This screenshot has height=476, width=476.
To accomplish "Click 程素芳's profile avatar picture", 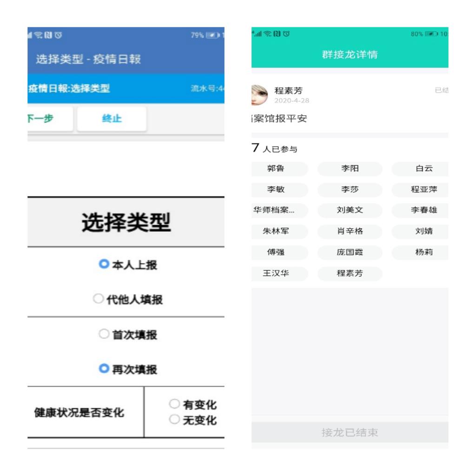I will coord(259,95).
